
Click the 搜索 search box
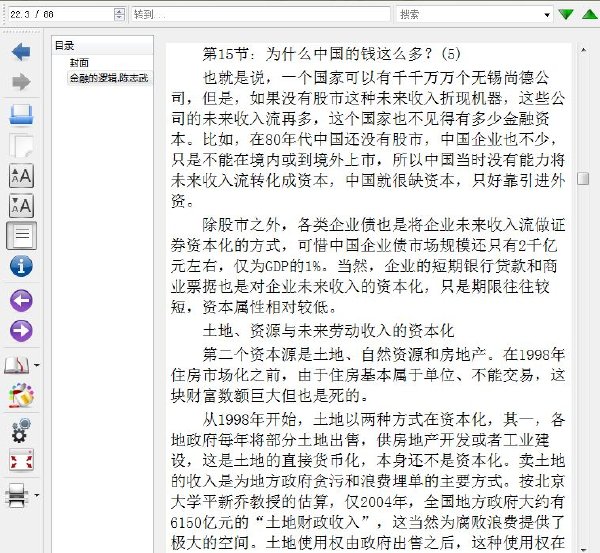coord(470,15)
